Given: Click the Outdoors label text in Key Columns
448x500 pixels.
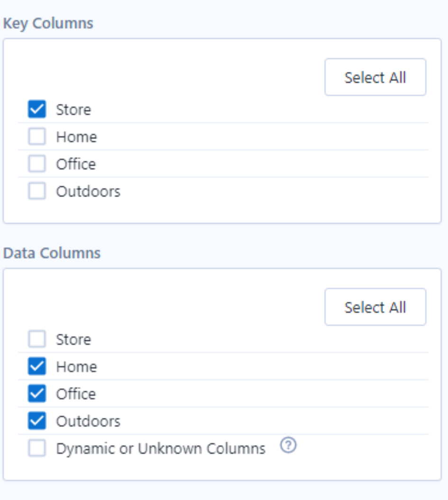Looking at the screenshot, I should [x=88, y=191].
